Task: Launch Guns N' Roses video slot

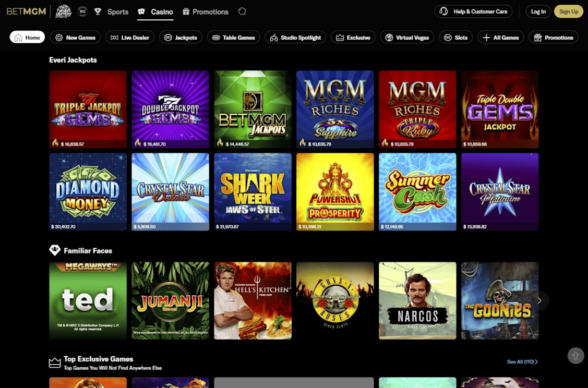Action: [335, 301]
